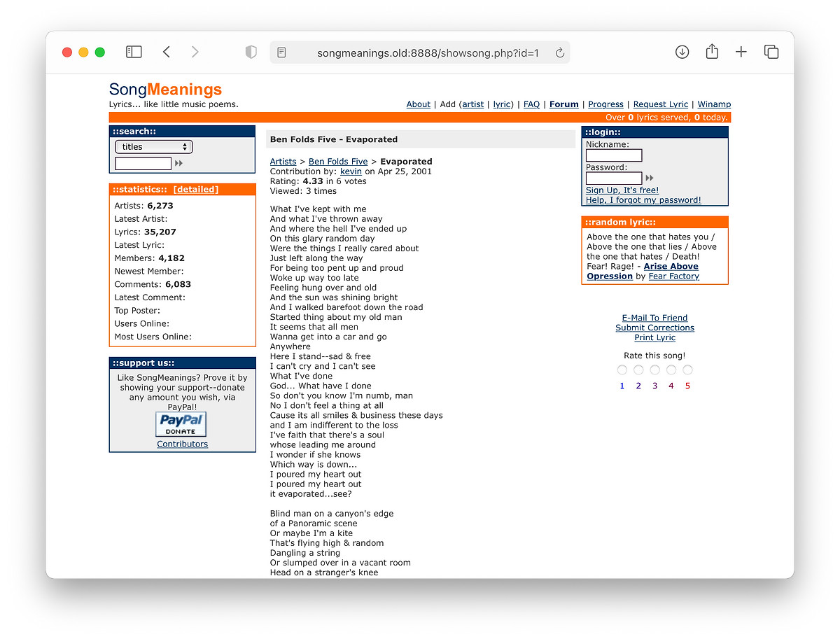The image size is (840, 639).
Task: Click the "Members: 4,182" statistic
Action: coord(150,258)
